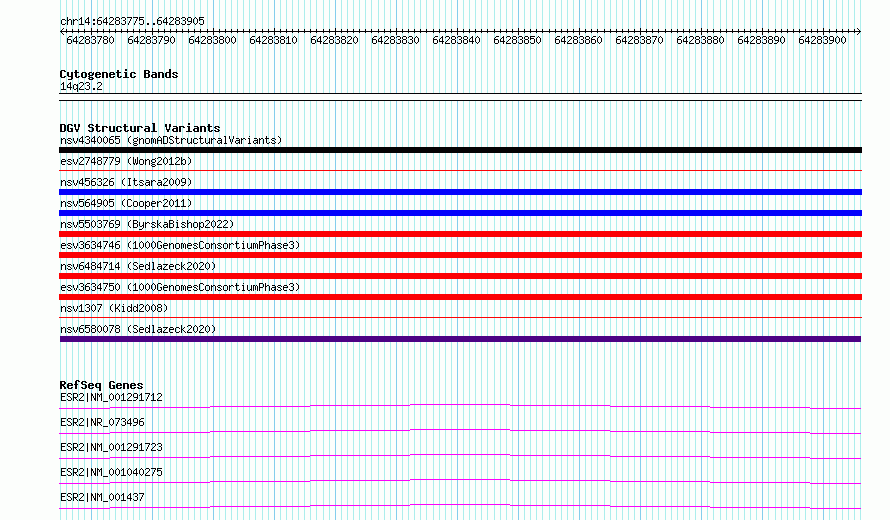Image resolution: width=890 pixels, height=520 pixels.
Task: Click the black nsv4340065 variant bar
Action: (x=460, y=150)
